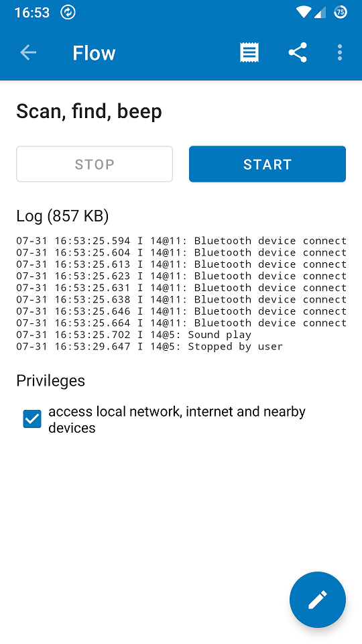Tap the Log (857 KB) heading
362x644 pixels.
[62, 216]
